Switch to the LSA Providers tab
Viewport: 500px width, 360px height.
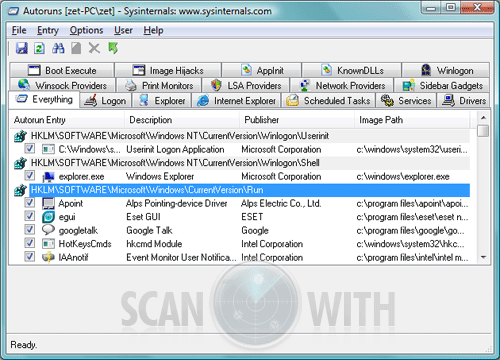(246, 85)
